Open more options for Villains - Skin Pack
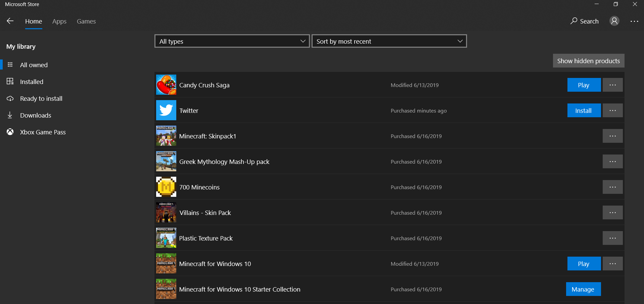This screenshot has width=644, height=304. 612,213
